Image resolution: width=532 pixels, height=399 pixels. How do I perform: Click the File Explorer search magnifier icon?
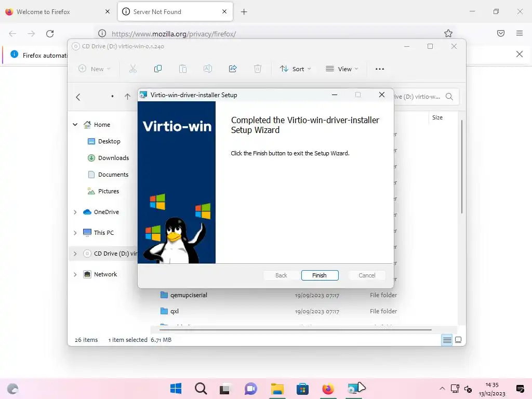[x=449, y=97]
